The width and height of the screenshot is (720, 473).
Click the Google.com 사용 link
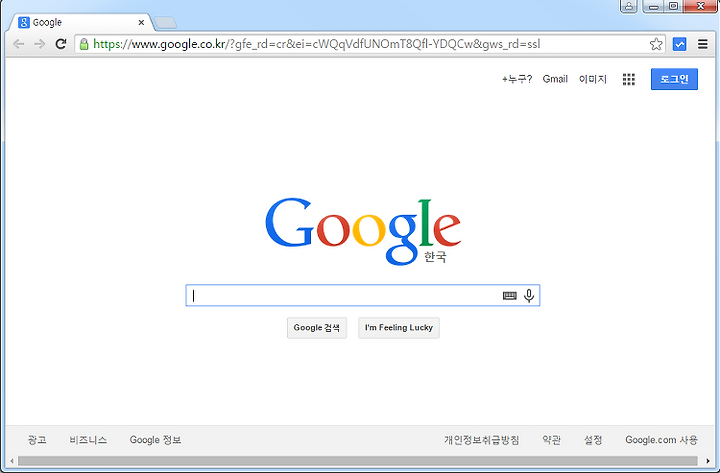click(x=661, y=440)
